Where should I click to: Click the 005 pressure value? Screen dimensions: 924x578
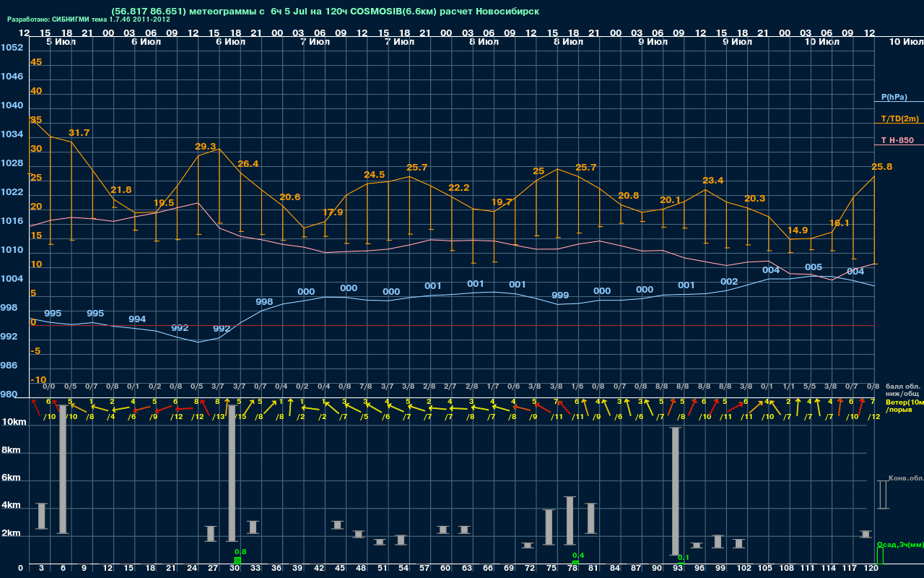pos(814,267)
